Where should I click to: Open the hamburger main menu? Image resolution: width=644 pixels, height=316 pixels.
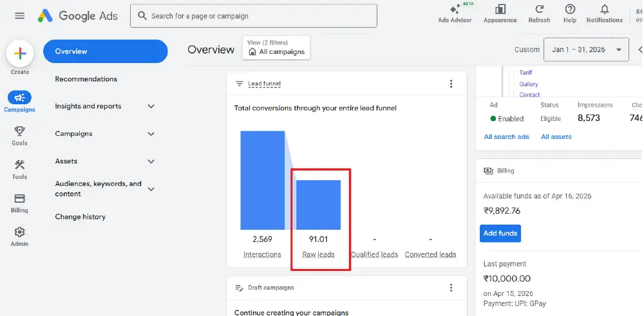[x=19, y=16]
